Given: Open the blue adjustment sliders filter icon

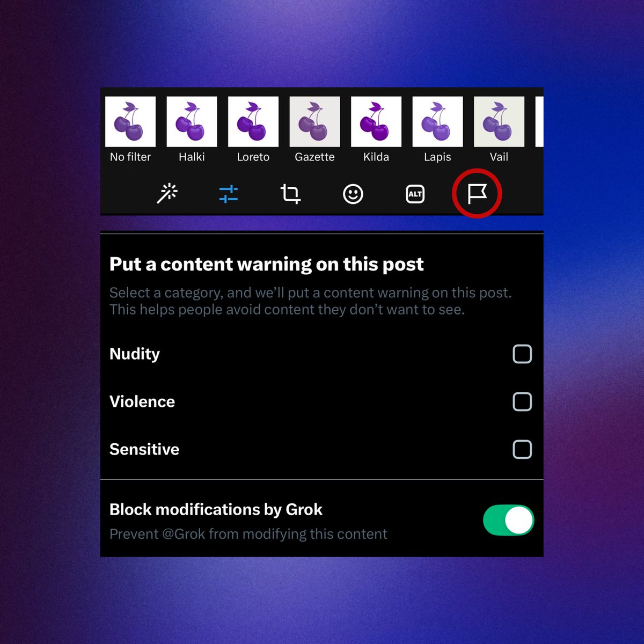Looking at the screenshot, I should 229,194.
